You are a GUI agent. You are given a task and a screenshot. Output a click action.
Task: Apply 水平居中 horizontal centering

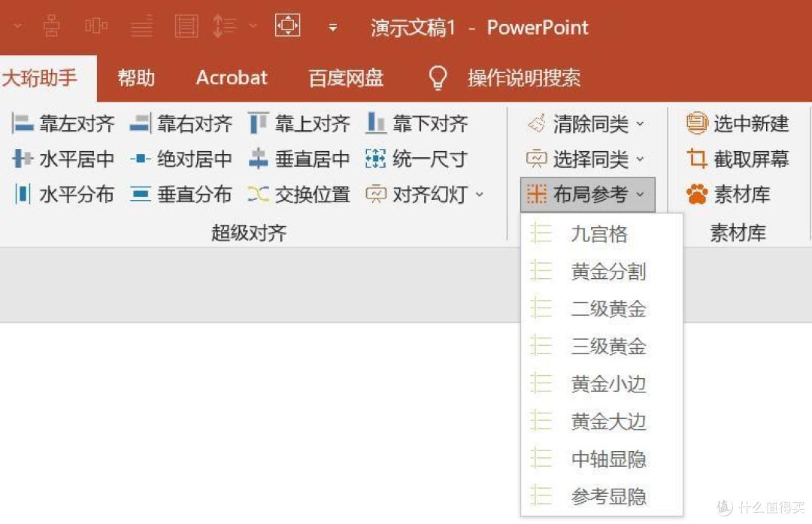coord(63,159)
